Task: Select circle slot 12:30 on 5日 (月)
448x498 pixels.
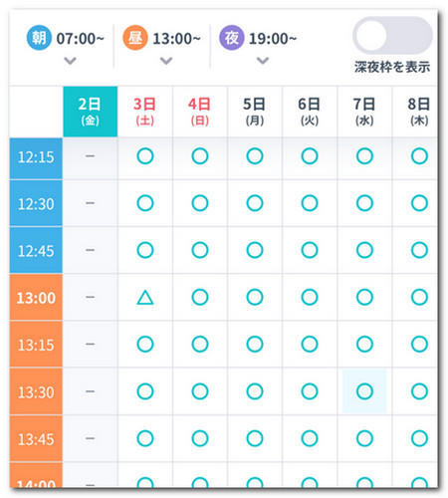Action: click(255, 203)
